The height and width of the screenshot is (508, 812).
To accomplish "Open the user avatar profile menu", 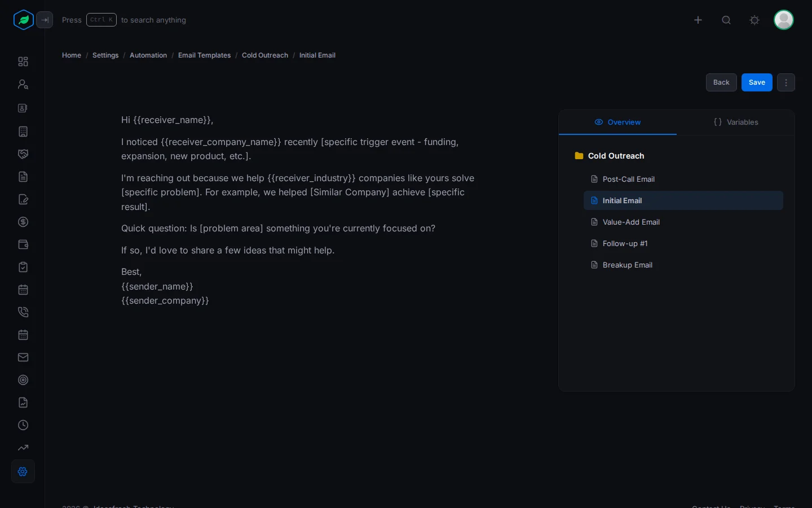I will (x=784, y=20).
